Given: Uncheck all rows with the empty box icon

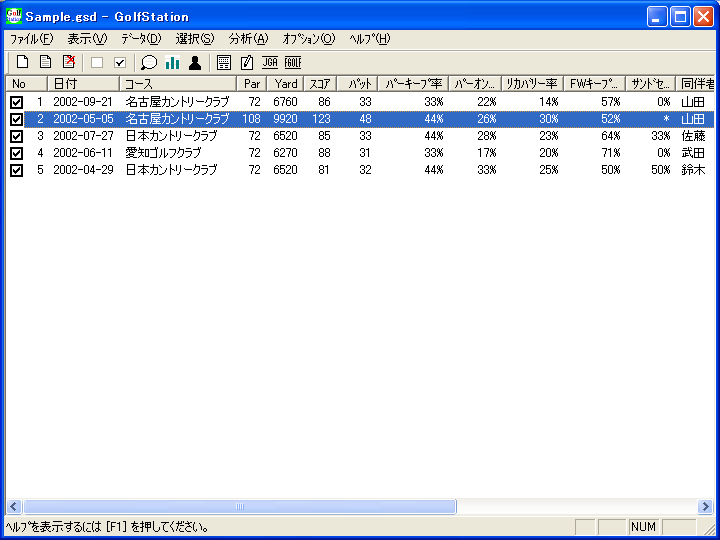Looking at the screenshot, I should [97, 63].
